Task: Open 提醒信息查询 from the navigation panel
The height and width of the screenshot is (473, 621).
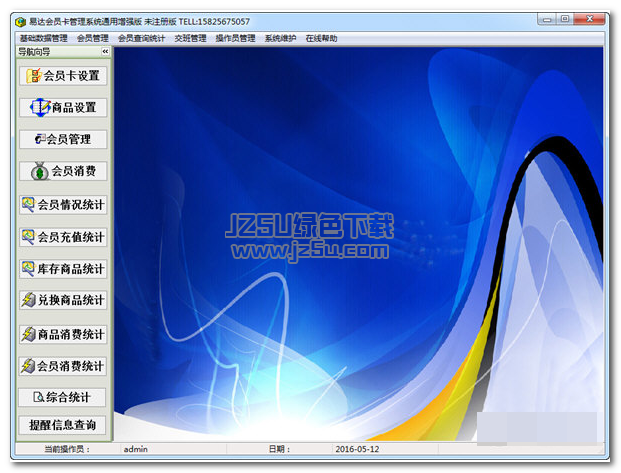Action: pos(62,425)
